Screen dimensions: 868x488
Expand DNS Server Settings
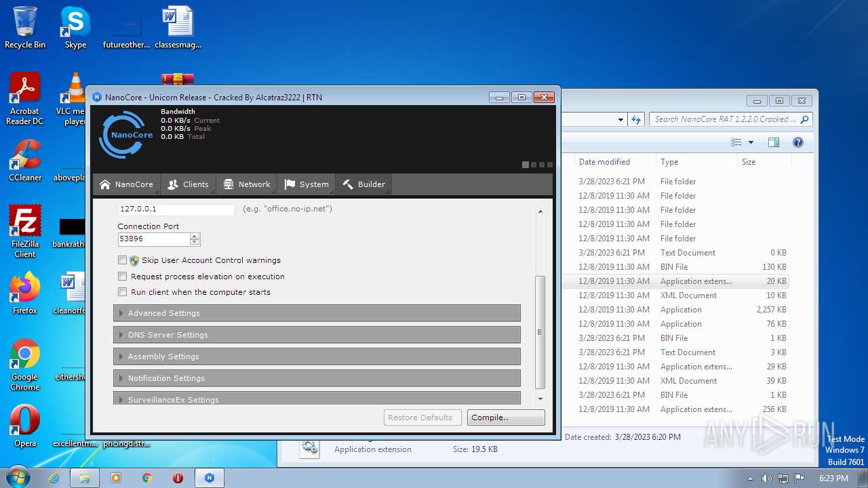pyautogui.click(x=317, y=335)
